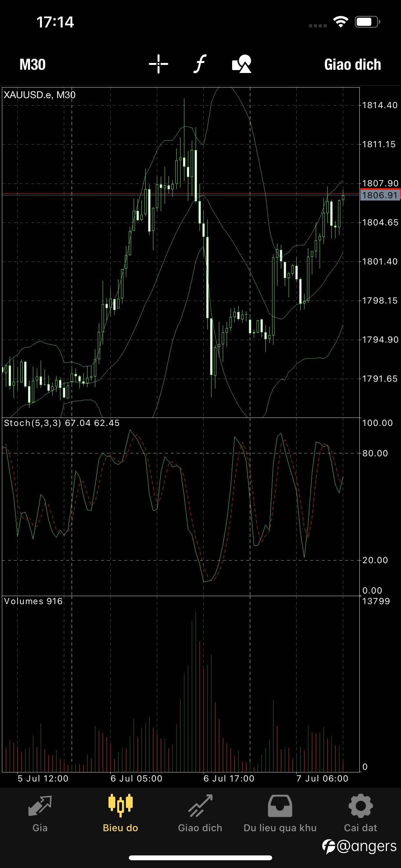The width and height of the screenshot is (401, 868).
Task: Tap the 1801.40 price axis label
Action: point(380,262)
